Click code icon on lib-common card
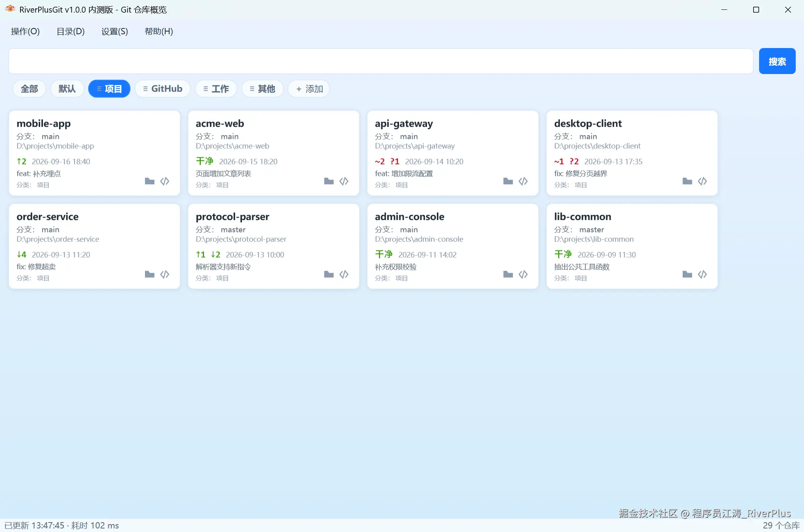Screen dimensions: 804x532 [x=702, y=274]
